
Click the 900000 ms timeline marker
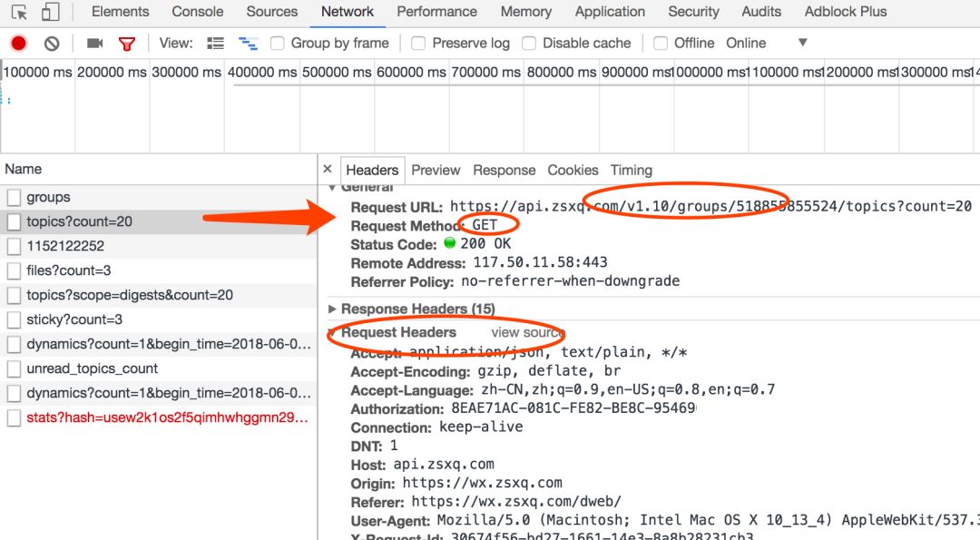(x=637, y=73)
